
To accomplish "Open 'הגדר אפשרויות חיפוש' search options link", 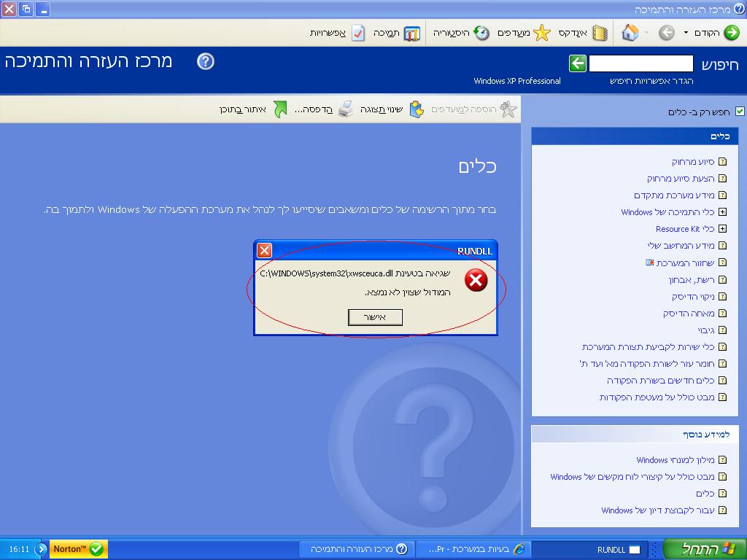I will coord(651,81).
